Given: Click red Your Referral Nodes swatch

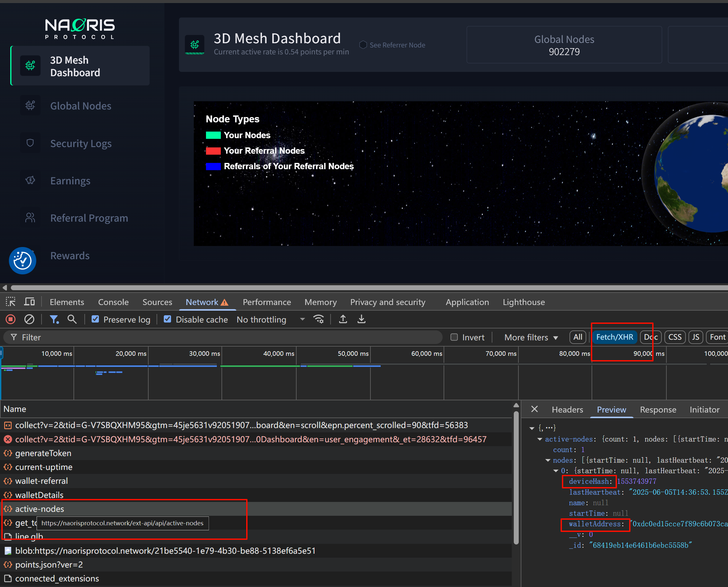Looking at the screenshot, I should (x=213, y=151).
